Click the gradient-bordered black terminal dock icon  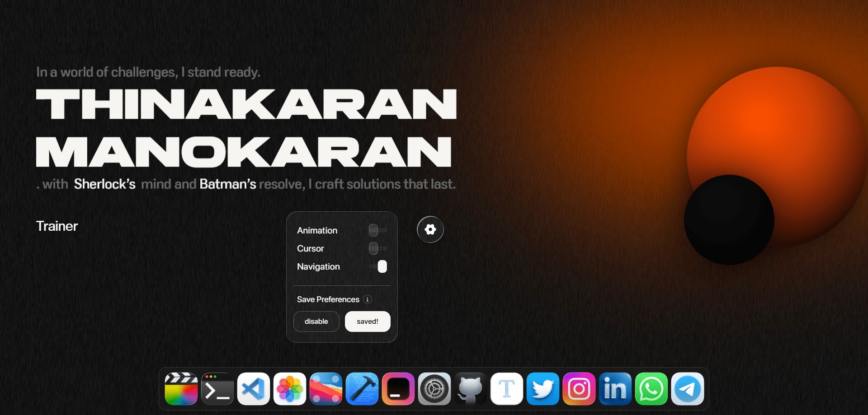(x=398, y=389)
